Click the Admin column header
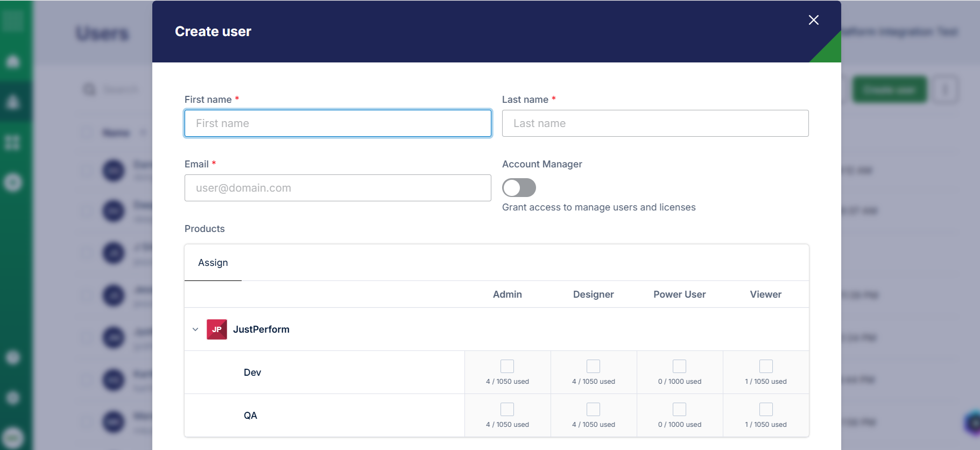This screenshot has width=980, height=450. [x=507, y=294]
